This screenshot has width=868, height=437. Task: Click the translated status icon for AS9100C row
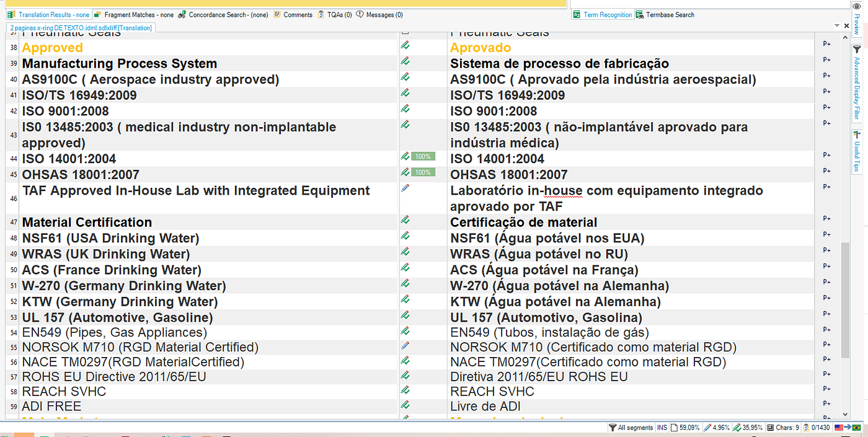click(405, 77)
